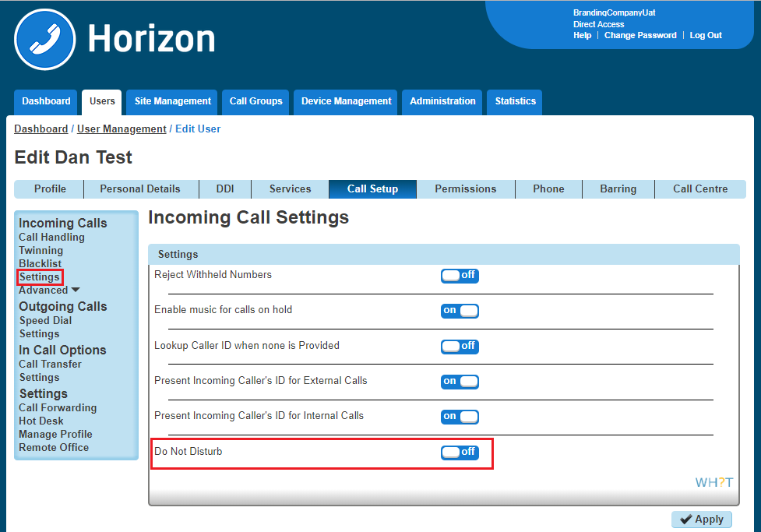
Task: Switch to the Services sub-tab
Action: pyautogui.click(x=290, y=188)
